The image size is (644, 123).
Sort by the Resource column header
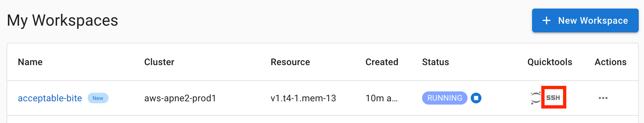click(x=290, y=62)
